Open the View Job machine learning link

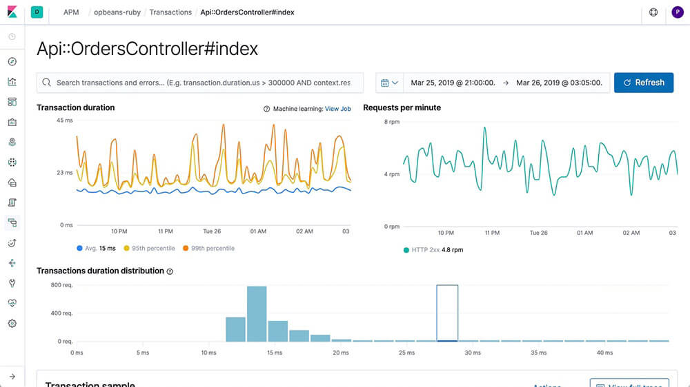tap(338, 109)
